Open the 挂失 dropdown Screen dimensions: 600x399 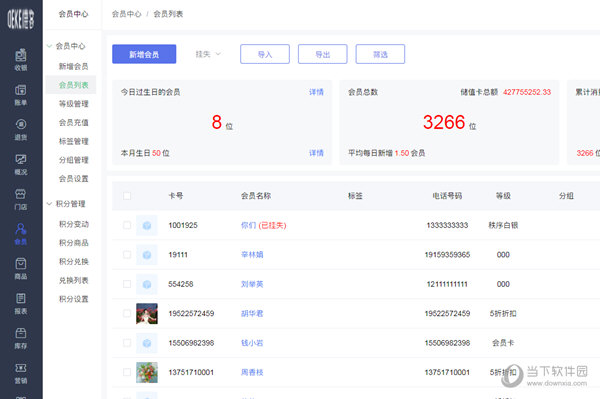point(208,54)
